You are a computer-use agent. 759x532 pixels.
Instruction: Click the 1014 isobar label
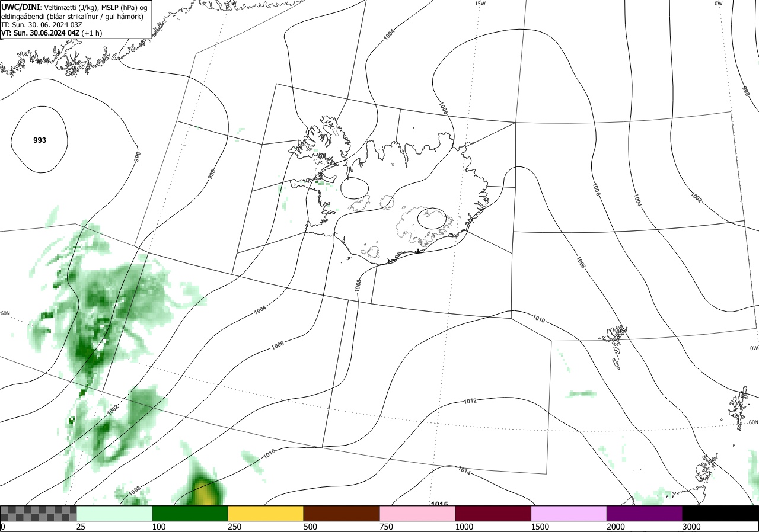(x=464, y=471)
